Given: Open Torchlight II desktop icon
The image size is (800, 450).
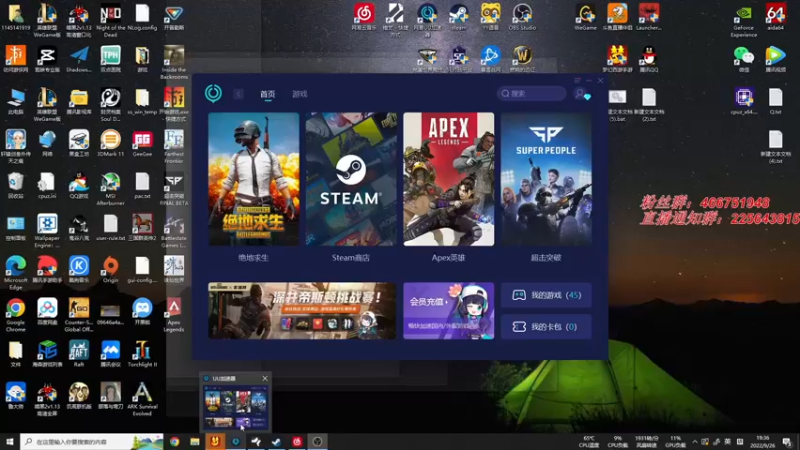Looking at the screenshot, I should coord(142,354).
